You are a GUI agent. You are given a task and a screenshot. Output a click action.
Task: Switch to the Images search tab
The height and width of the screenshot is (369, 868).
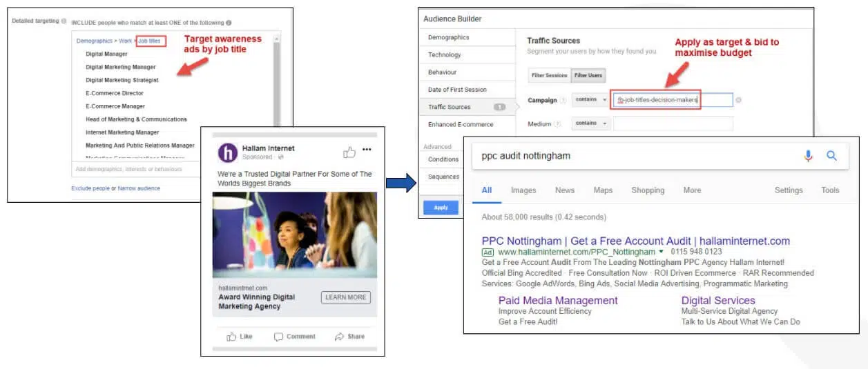pyautogui.click(x=523, y=190)
